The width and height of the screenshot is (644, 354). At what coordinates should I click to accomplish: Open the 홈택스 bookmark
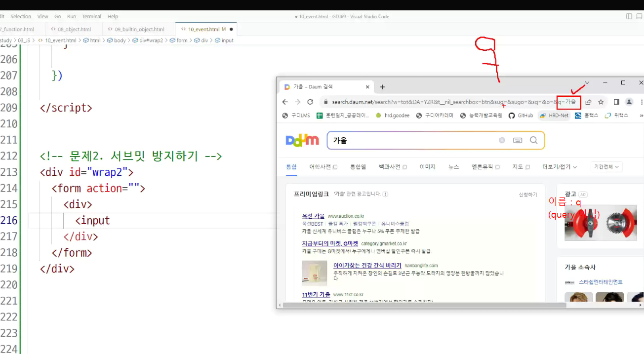tap(586, 116)
